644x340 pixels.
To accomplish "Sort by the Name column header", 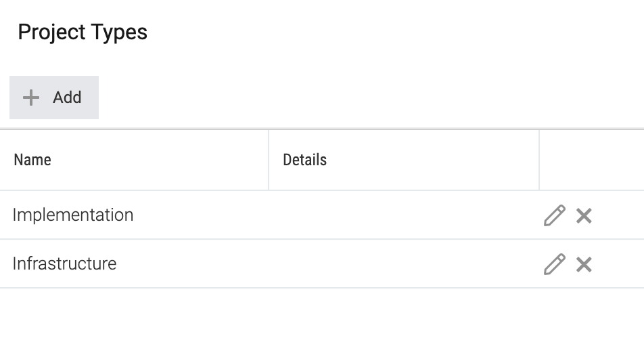I will (32, 160).
